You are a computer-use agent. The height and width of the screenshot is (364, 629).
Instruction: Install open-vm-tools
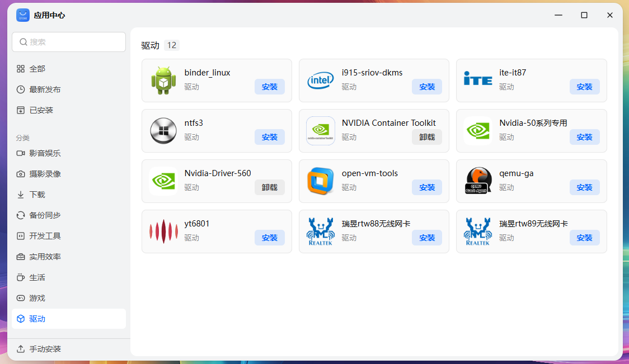tap(427, 187)
